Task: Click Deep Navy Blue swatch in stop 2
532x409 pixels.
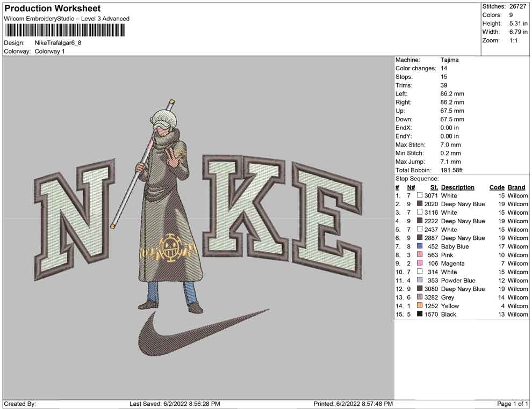Action: tap(420, 203)
